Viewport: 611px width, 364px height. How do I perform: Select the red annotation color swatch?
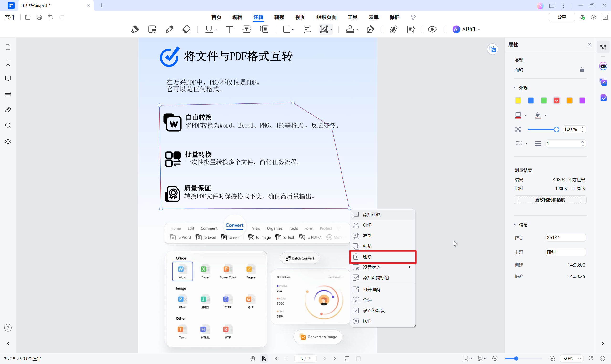pyautogui.click(x=557, y=101)
